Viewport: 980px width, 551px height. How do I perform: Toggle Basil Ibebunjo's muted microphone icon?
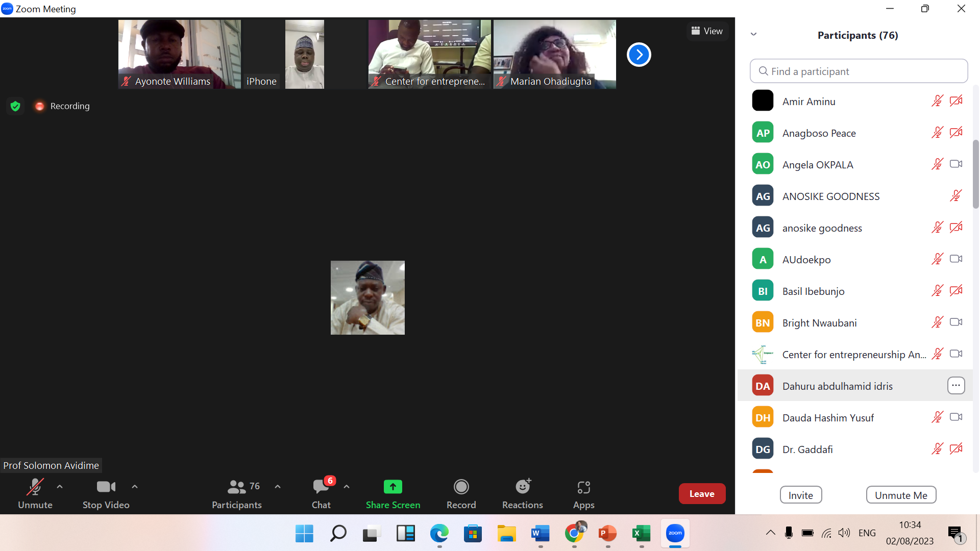937,290
